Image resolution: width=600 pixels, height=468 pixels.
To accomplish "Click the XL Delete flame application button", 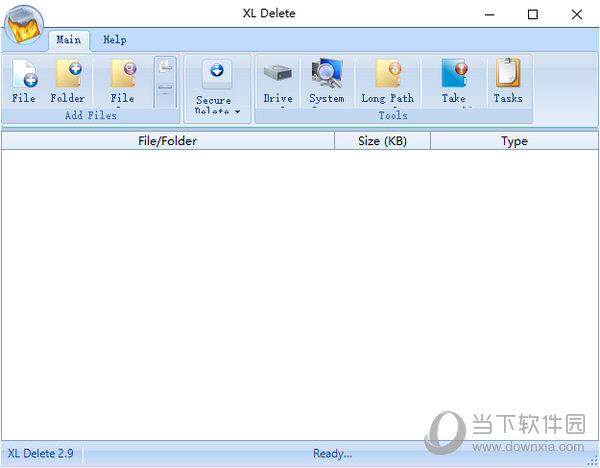I will tap(24, 25).
